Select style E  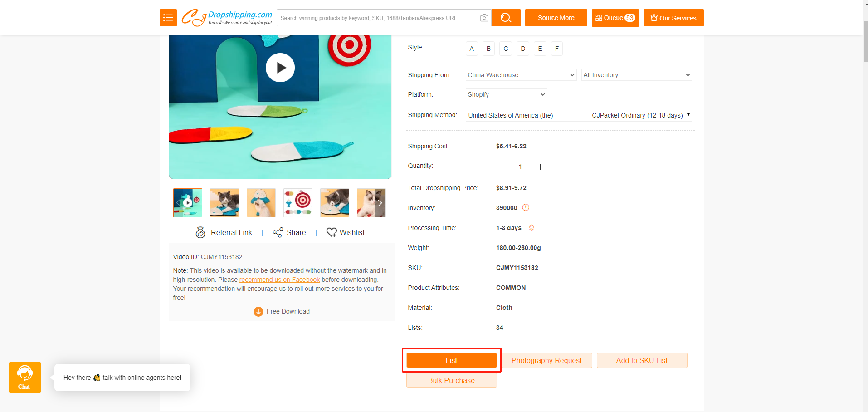coord(540,49)
